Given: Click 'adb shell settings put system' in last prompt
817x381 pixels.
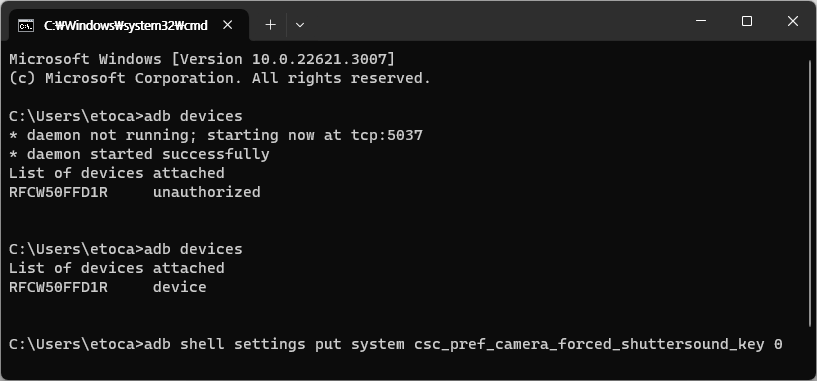Looking at the screenshot, I should click(274, 345).
